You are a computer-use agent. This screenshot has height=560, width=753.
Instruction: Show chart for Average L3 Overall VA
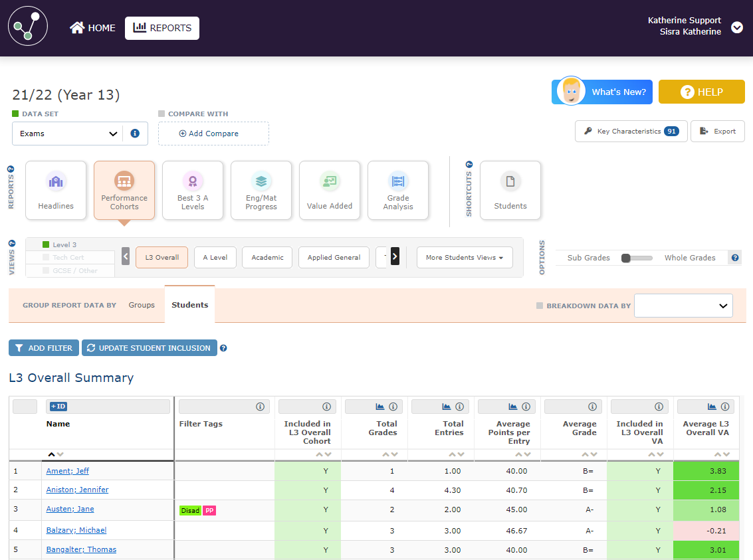pyautogui.click(x=712, y=407)
